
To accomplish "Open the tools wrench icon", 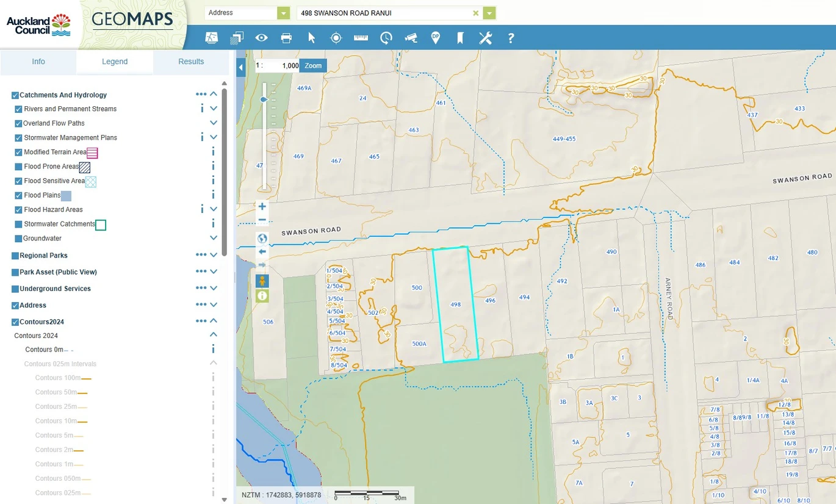I will pyautogui.click(x=485, y=38).
